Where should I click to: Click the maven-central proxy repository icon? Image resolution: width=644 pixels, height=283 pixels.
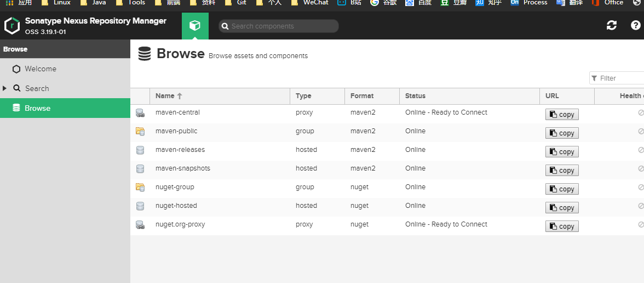(x=140, y=113)
